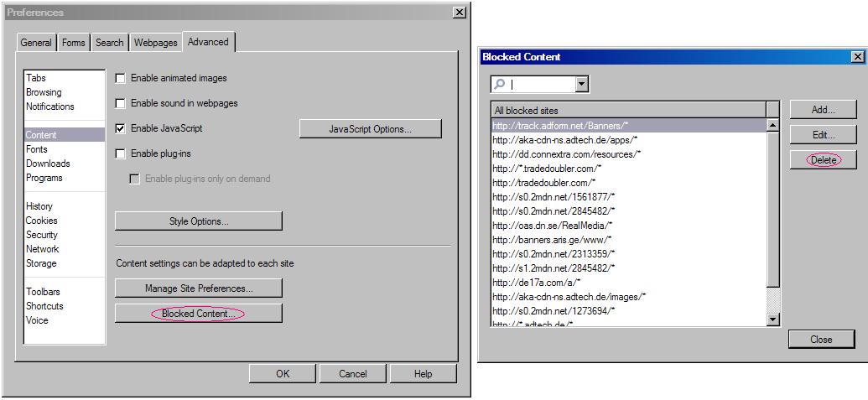Viewport: 868px width, 400px height.
Task: Switch to the General tab
Action: click(x=36, y=42)
